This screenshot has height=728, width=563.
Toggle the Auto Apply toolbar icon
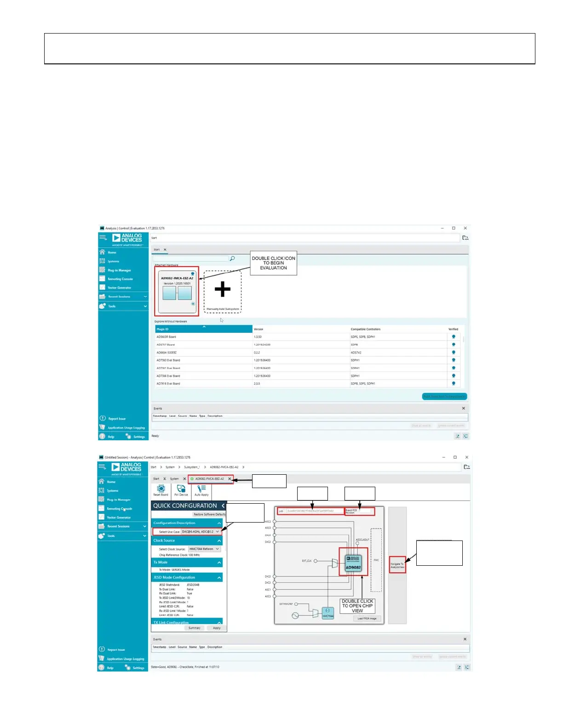coord(201,490)
